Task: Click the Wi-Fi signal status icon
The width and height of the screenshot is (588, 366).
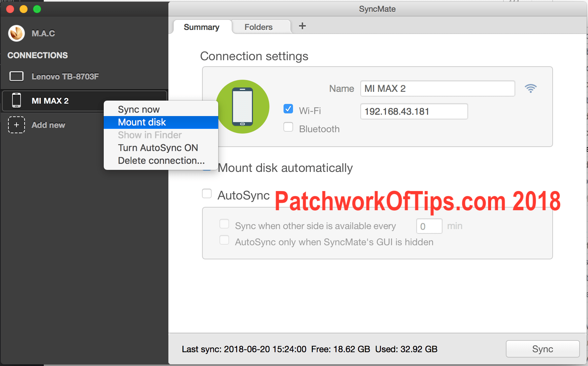Action: [x=530, y=88]
